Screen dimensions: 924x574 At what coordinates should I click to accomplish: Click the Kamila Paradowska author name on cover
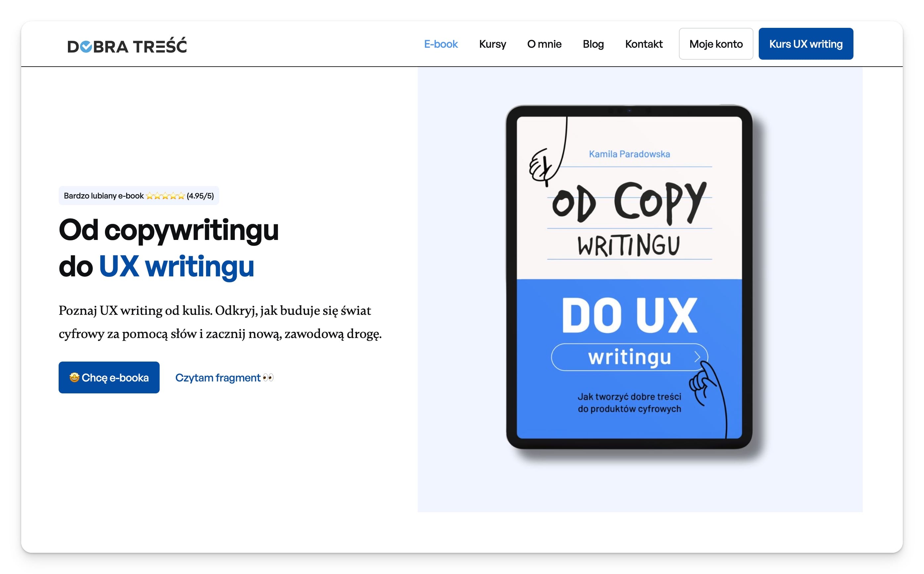pos(629,154)
